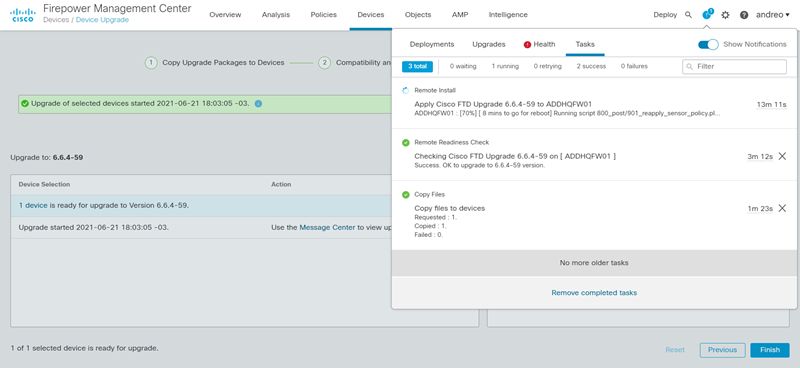Click the Reset button
Viewport: 800px width, 368px height.
point(675,350)
